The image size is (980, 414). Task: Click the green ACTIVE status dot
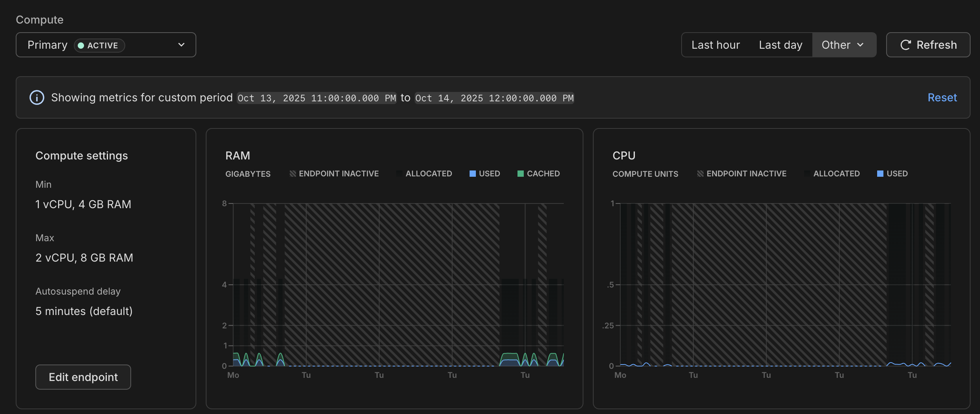[81, 46]
